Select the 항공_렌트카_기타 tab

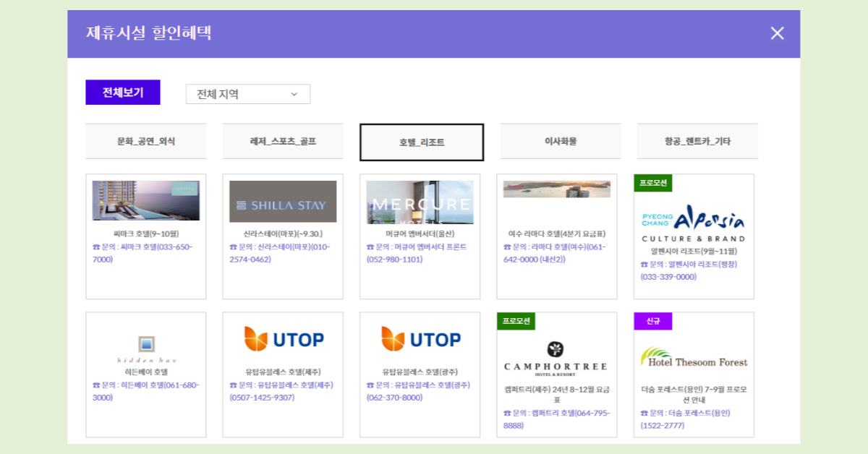click(697, 142)
